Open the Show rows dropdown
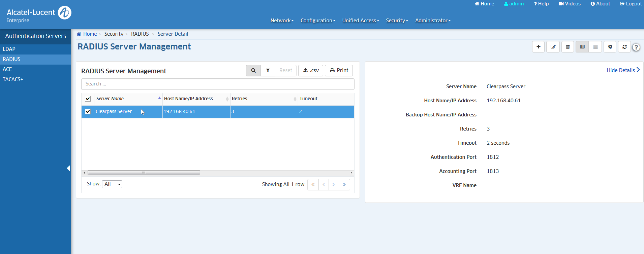Viewport: 644px width, 254px height. tap(112, 184)
